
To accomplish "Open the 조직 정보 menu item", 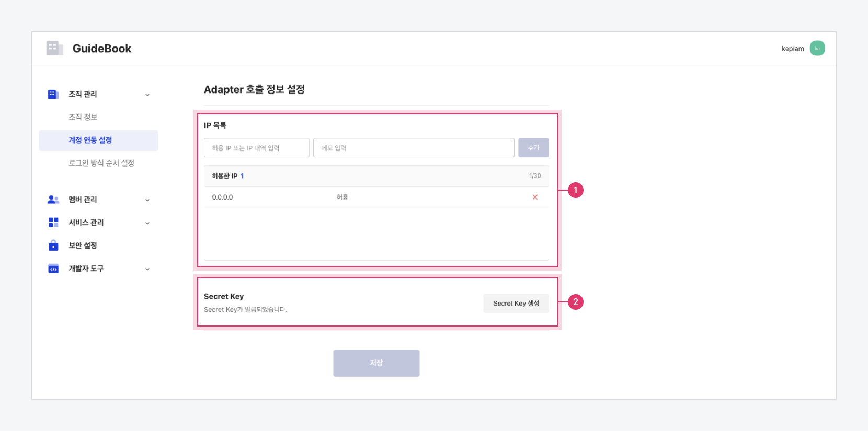I will click(x=83, y=117).
